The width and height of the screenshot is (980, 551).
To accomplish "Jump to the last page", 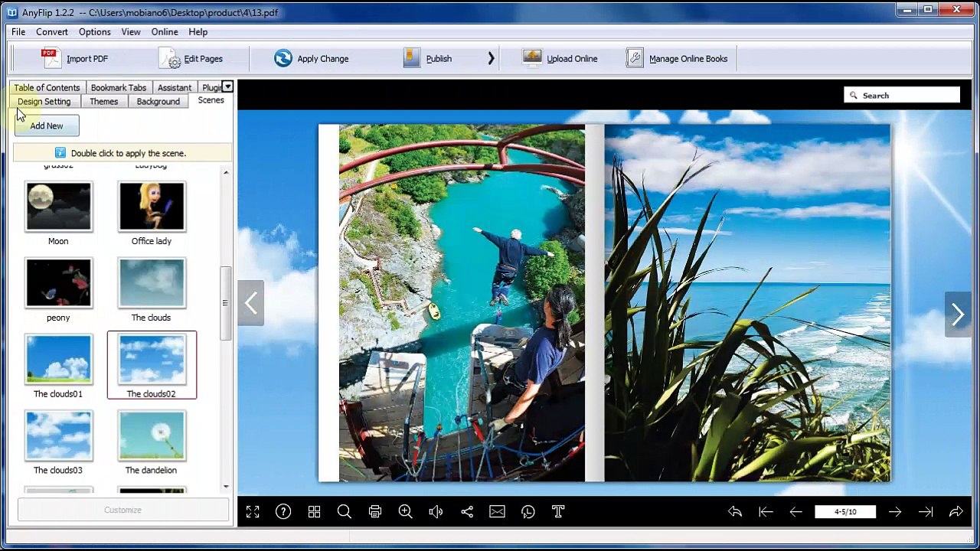I will pyautogui.click(x=926, y=512).
